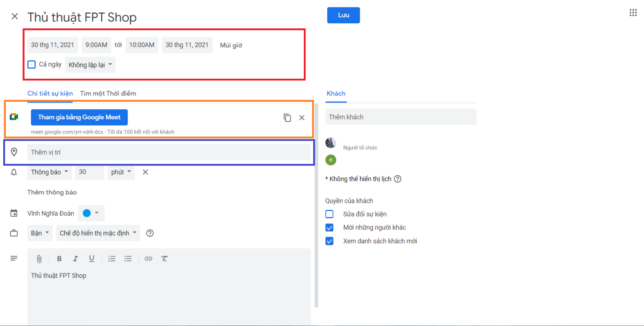Save the event with Lưu button

click(x=343, y=15)
